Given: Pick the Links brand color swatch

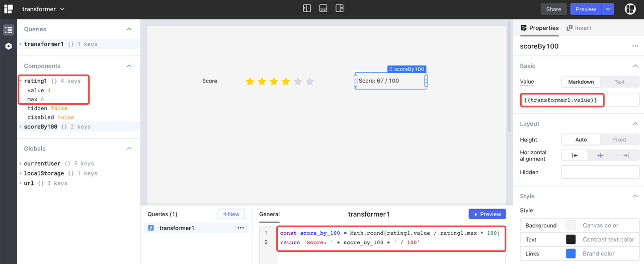Looking at the screenshot, I should coord(571,253).
